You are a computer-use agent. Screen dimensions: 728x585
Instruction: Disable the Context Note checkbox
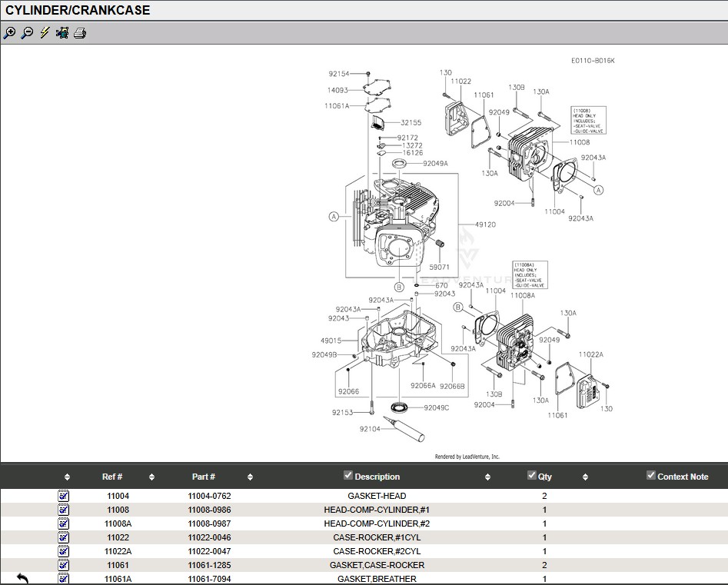pos(651,476)
